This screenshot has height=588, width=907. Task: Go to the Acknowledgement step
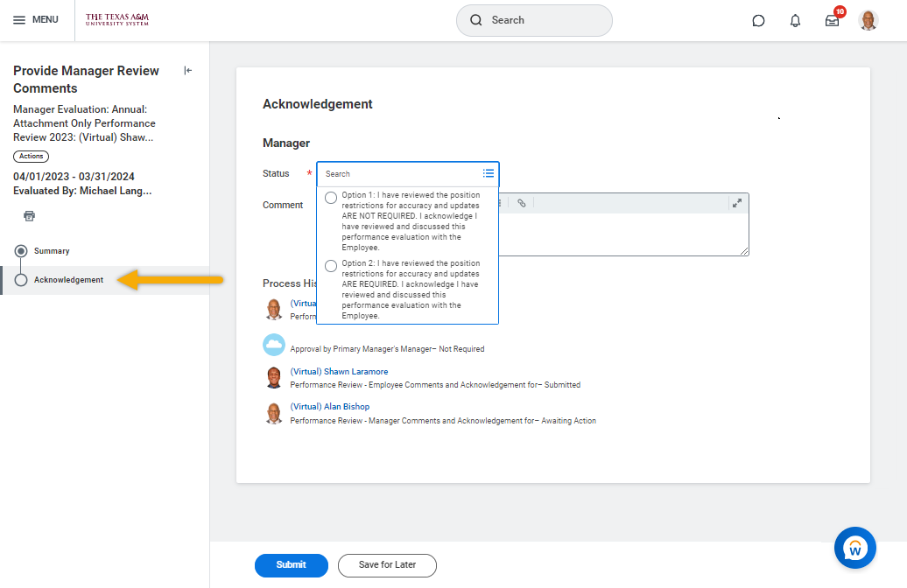point(68,280)
